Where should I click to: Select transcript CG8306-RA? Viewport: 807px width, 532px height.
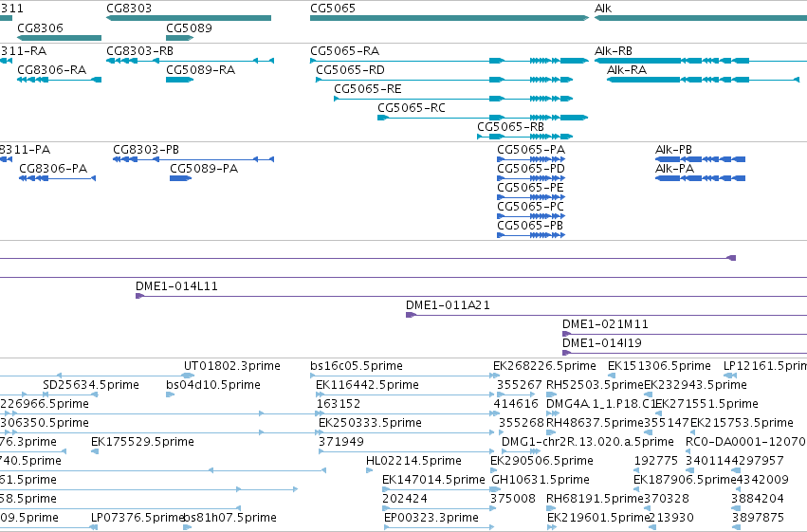[59, 80]
